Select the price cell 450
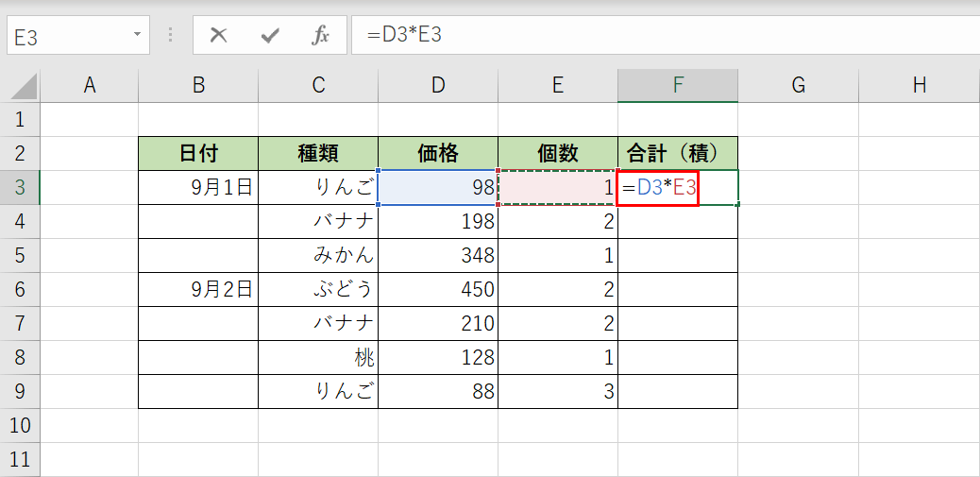This screenshot has width=980, height=477. [438, 289]
